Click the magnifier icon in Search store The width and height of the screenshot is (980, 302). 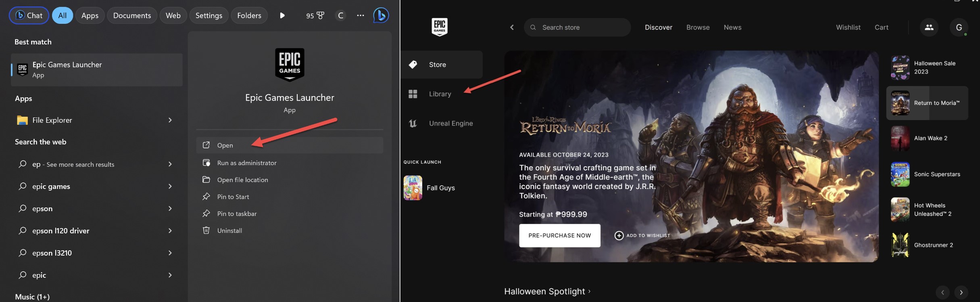tap(533, 27)
